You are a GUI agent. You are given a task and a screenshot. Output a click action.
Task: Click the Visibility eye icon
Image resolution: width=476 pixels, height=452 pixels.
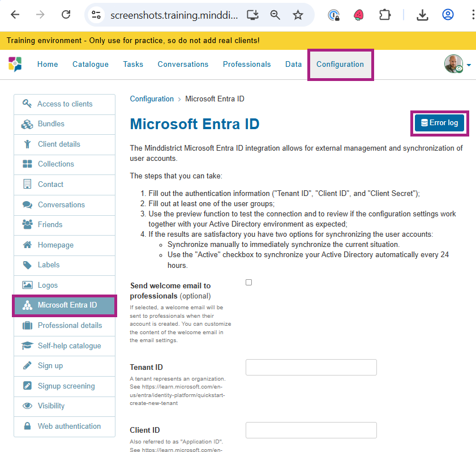point(27,406)
